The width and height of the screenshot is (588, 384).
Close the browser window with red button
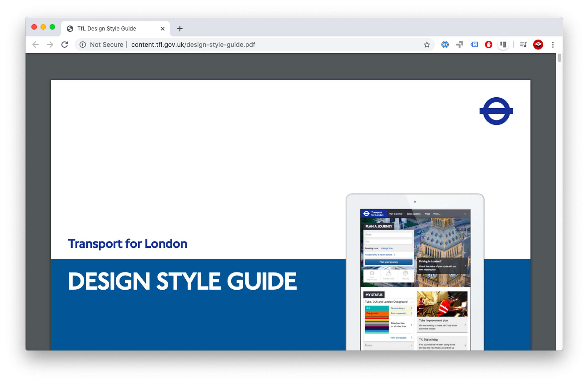[34, 27]
